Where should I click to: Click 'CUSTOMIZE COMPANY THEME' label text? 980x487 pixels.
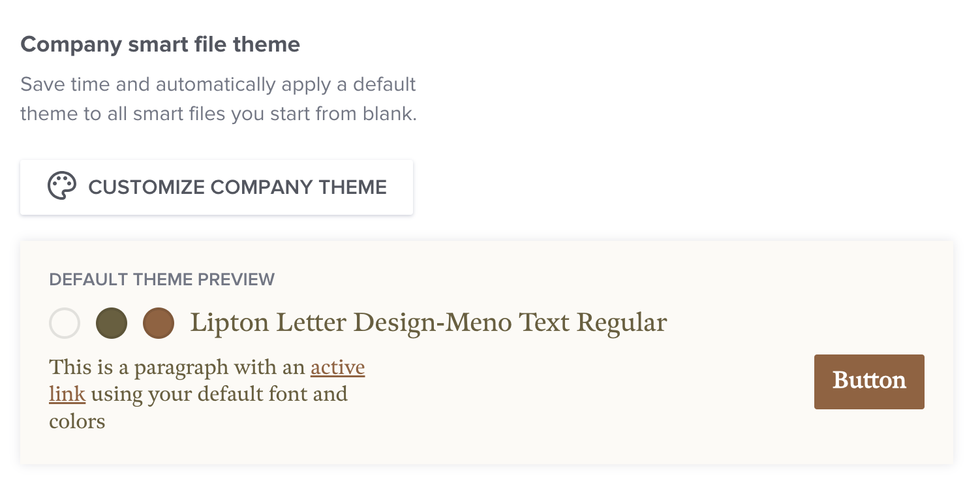pos(237,187)
